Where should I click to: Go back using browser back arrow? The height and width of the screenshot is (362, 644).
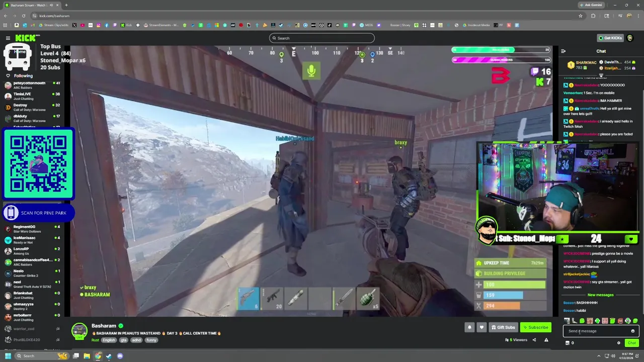coord(6,16)
